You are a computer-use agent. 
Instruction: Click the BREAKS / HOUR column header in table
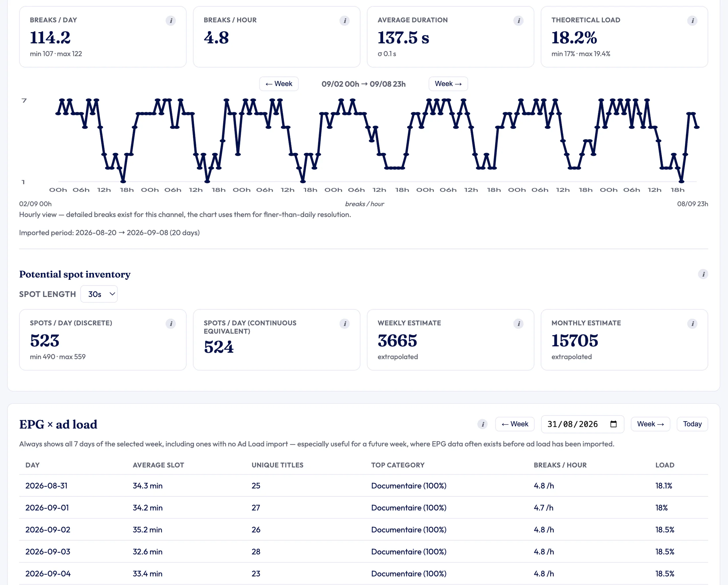pos(560,465)
